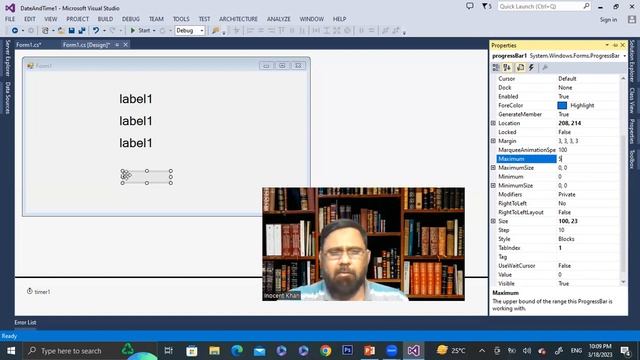Open the Data Sources side tab
The height and width of the screenshot is (360, 640).
[x=7, y=98]
